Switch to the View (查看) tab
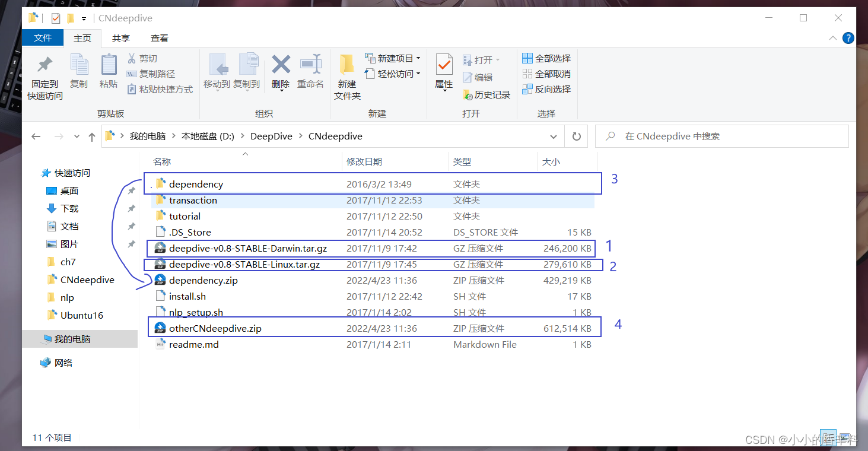Image resolution: width=868 pixels, height=451 pixels. click(x=159, y=38)
